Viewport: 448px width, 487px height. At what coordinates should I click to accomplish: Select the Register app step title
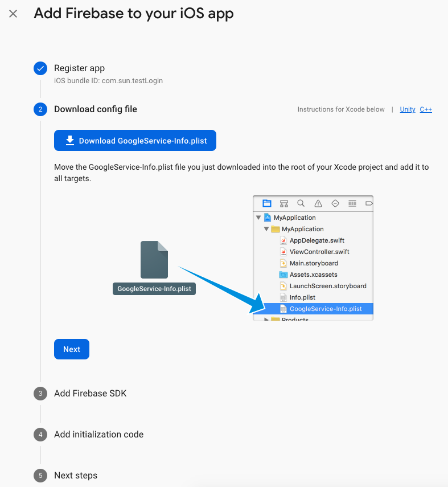80,68
